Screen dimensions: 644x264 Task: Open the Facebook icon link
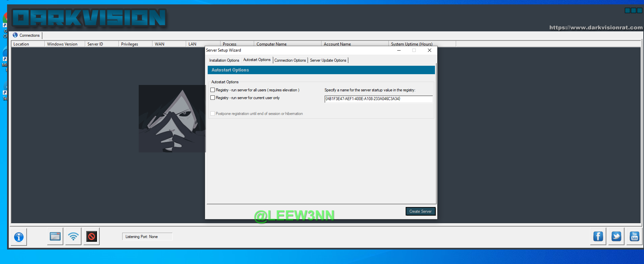tap(598, 236)
